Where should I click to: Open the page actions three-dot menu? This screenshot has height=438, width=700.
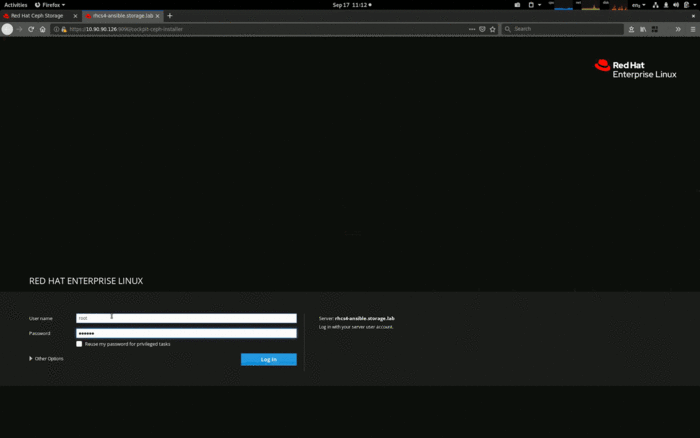pyautogui.click(x=471, y=29)
